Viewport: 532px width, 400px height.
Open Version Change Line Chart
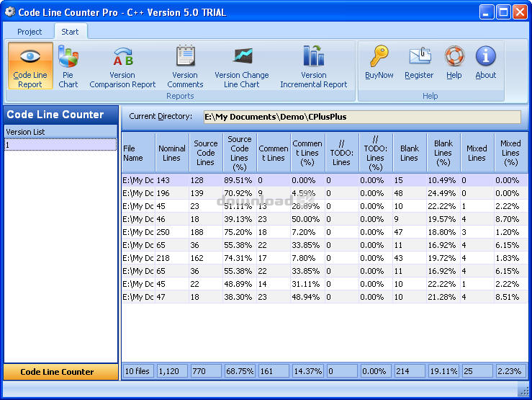(241, 66)
